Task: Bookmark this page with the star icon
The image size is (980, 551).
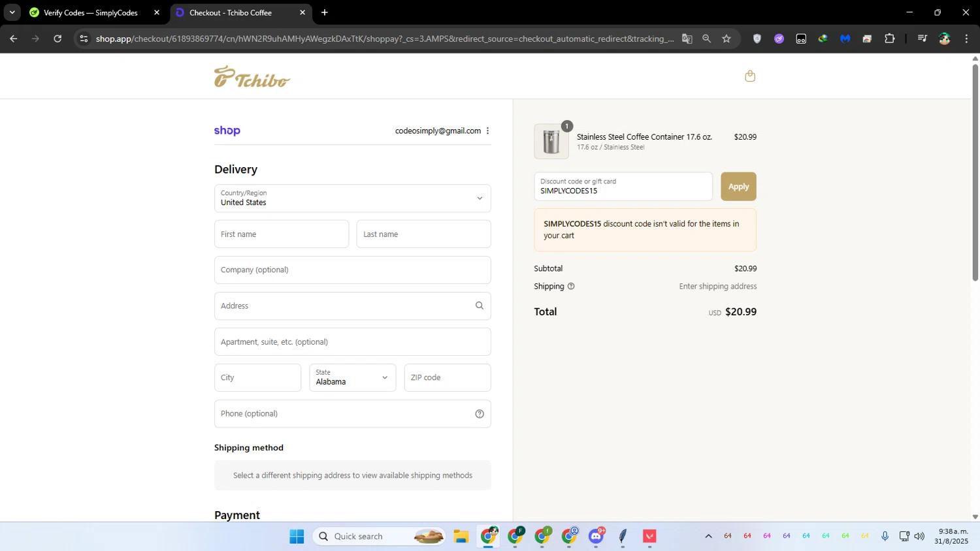Action: pyautogui.click(x=727, y=39)
